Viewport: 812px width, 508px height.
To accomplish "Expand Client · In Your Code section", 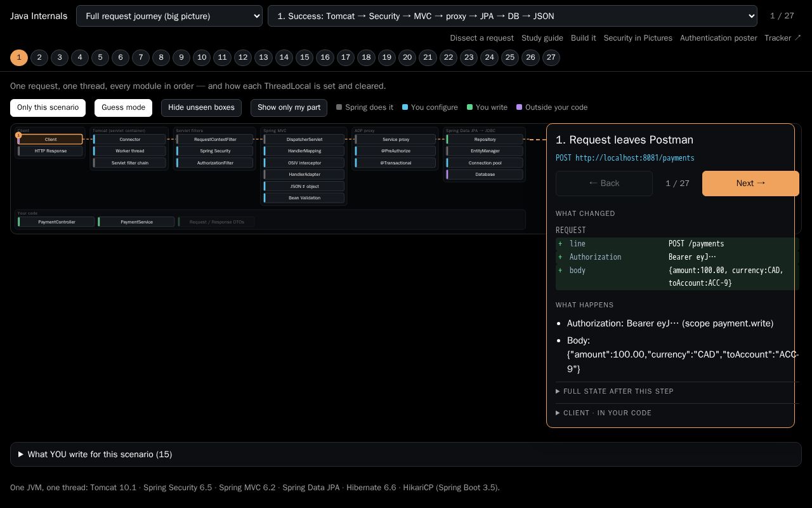I will tap(678, 413).
